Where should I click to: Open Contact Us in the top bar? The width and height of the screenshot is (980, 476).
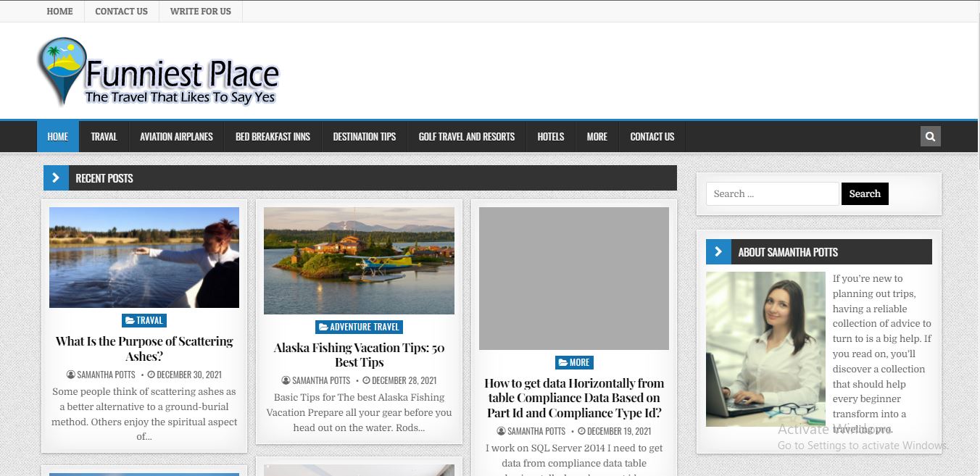pyautogui.click(x=121, y=11)
